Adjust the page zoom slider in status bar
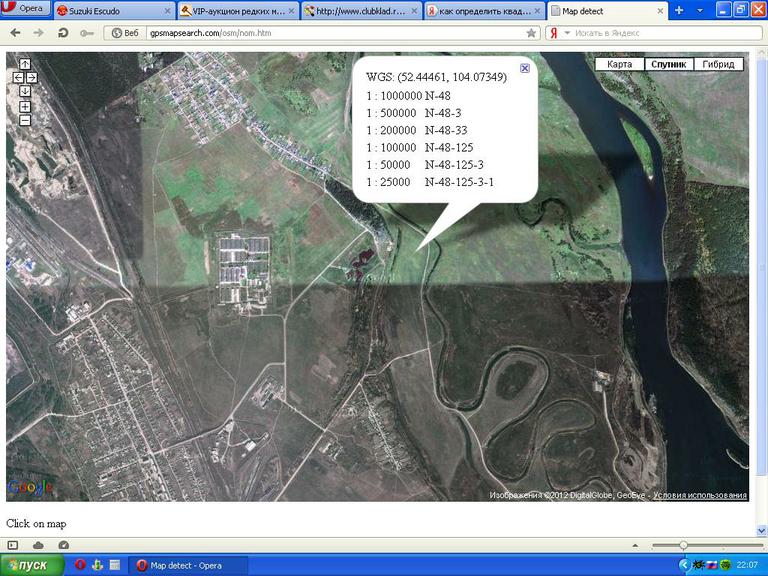Image resolution: width=768 pixels, height=576 pixels. coord(683,545)
